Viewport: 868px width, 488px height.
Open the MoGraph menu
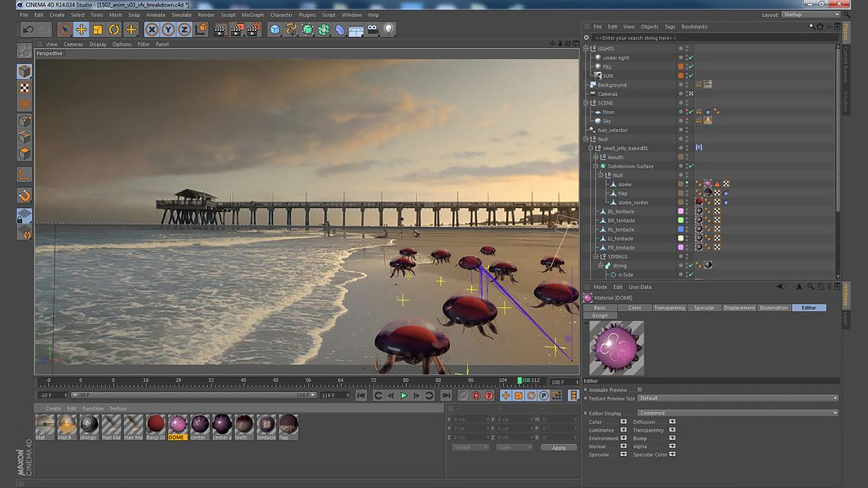tap(252, 15)
